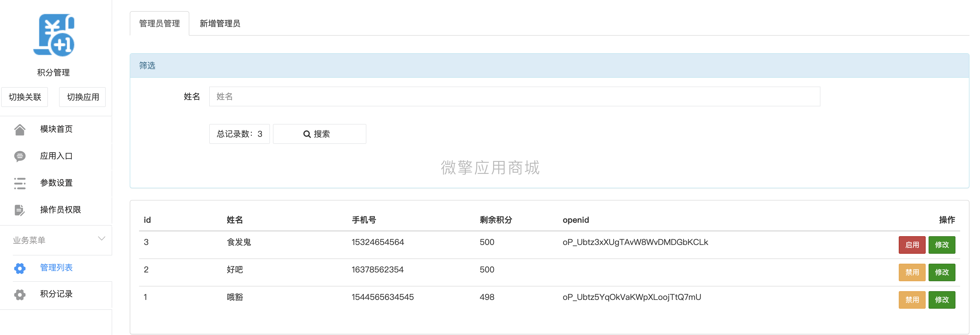Click the list icon beside 参数设置
Screen dimensions: 980x335
20,183
